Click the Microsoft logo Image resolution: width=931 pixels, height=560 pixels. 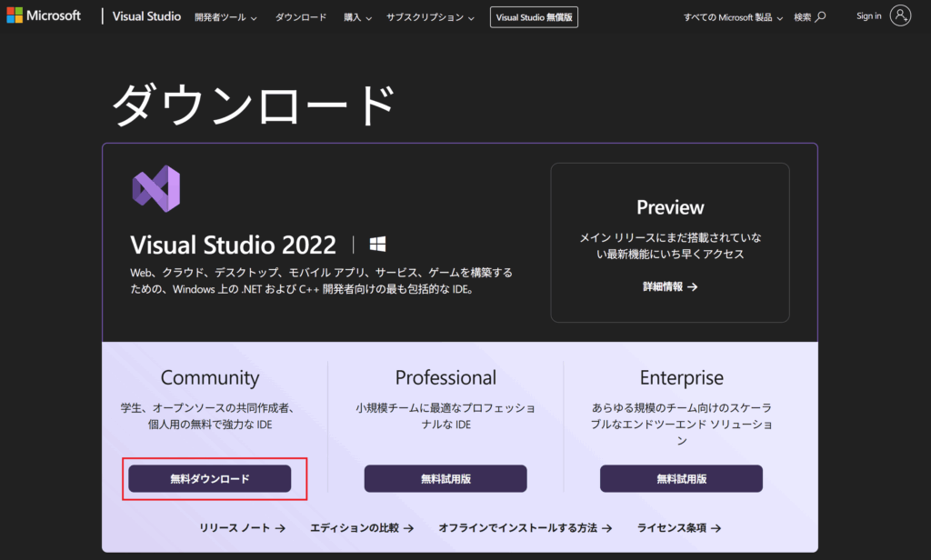point(44,15)
